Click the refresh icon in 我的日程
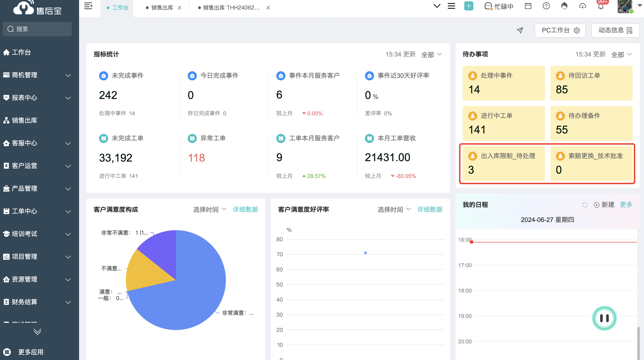 pos(585,205)
